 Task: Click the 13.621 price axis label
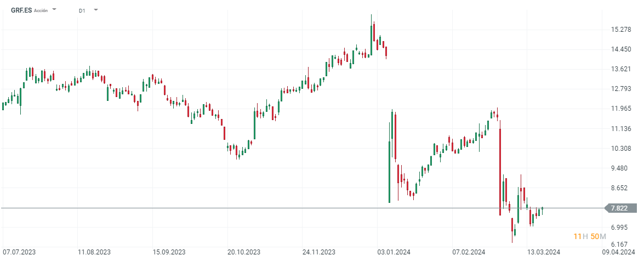(x=620, y=69)
